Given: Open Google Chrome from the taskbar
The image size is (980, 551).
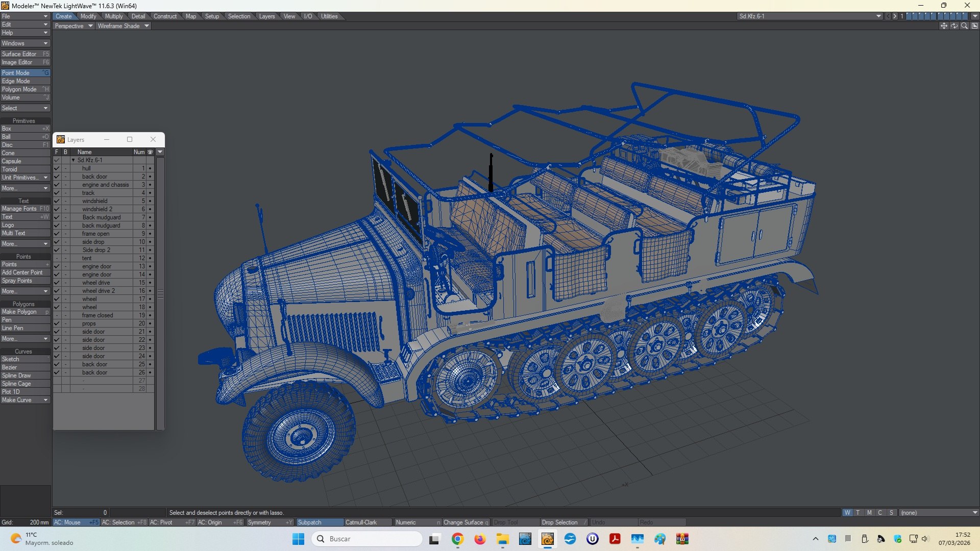Looking at the screenshot, I should (457, 539).
